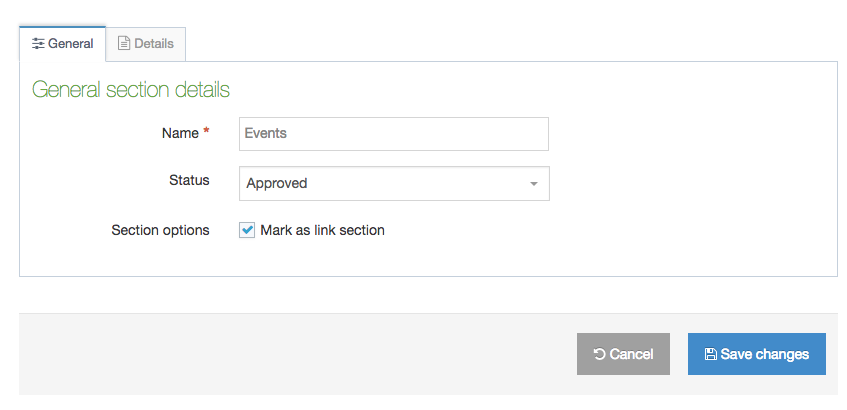This screenshot has width=847, height=410.
Task: Switch to the General tab
Action: [62, 44]
